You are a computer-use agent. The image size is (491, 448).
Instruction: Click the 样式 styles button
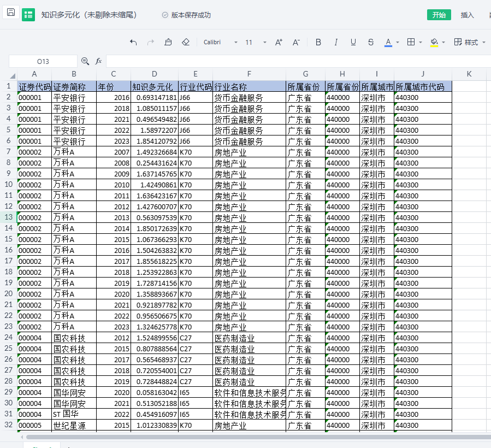pos(467,43)
